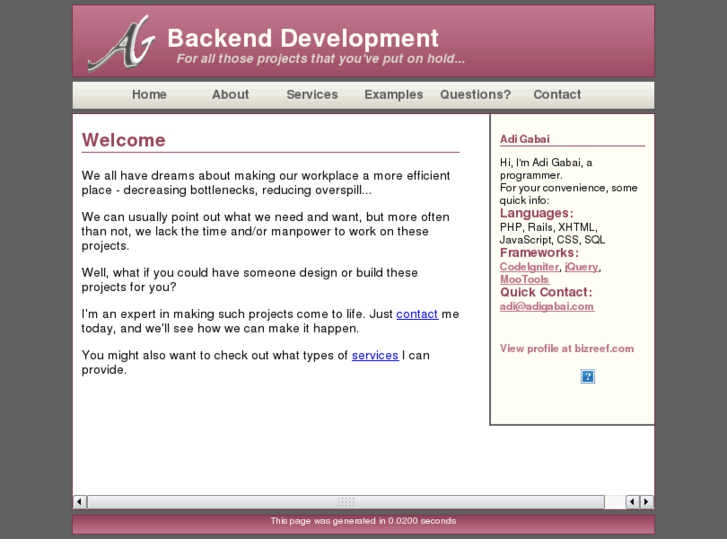Click the AG logo in the header
Image resolution: width=727 pixels, height=545 pixels.
[121, 43]
